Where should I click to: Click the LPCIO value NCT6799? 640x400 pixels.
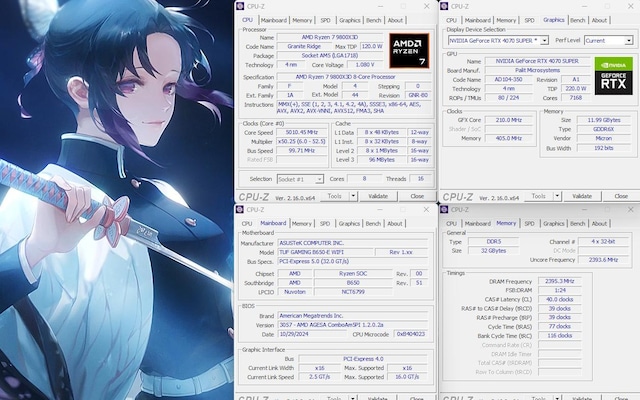coord(353,292)
